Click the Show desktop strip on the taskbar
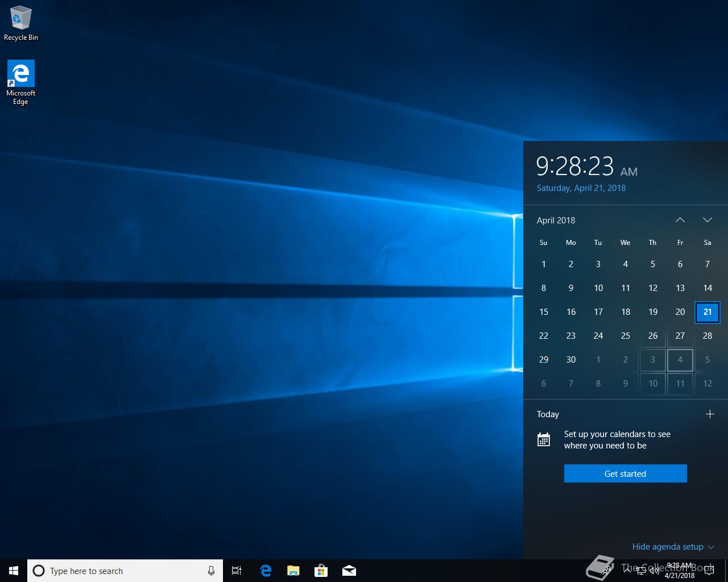 [726, 571]
